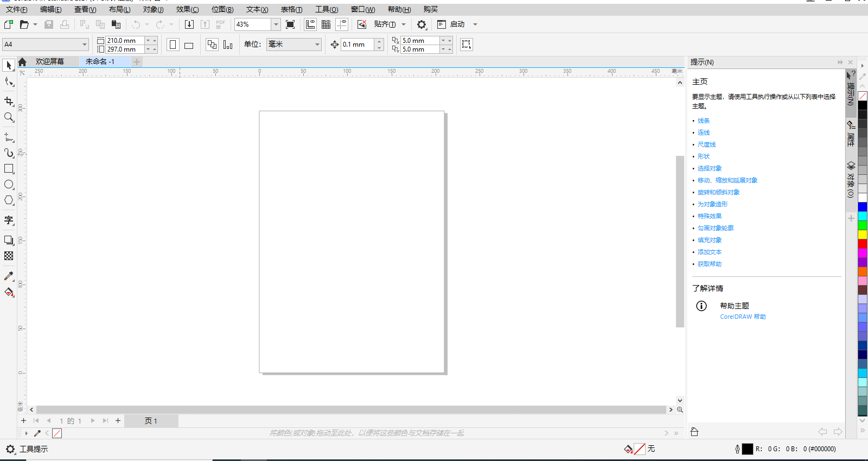Set page orientation to portrait
This screenshot has width=868, height=461.
click(173, 45)
